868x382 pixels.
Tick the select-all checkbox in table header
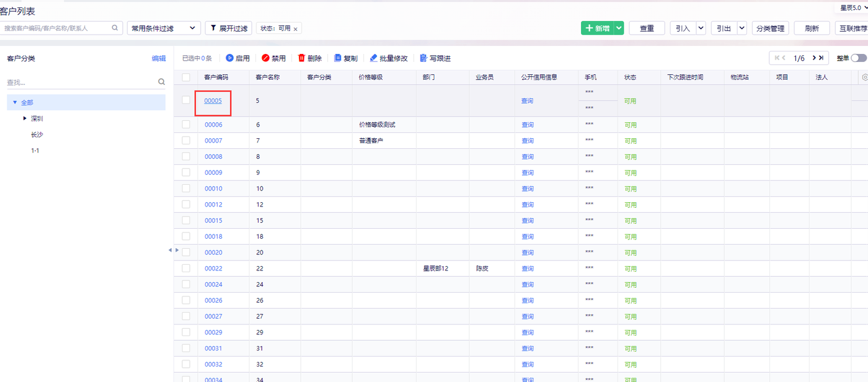(x=186, y=78)
